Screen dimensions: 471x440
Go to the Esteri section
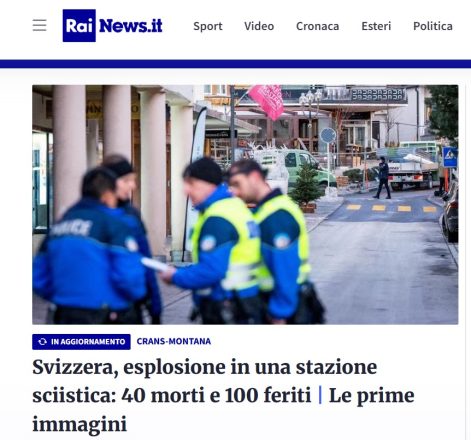[376, 26]
